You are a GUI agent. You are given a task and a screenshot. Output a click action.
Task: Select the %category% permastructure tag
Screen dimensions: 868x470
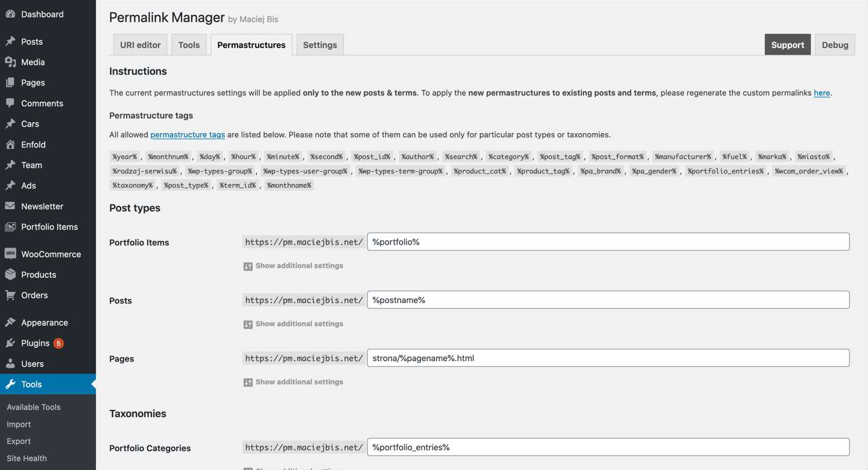tap(508, 156)
